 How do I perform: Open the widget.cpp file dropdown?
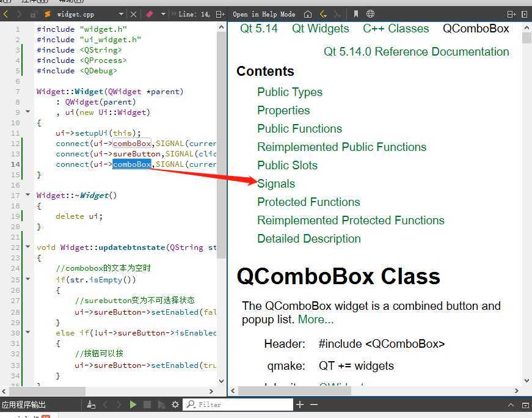121,14
